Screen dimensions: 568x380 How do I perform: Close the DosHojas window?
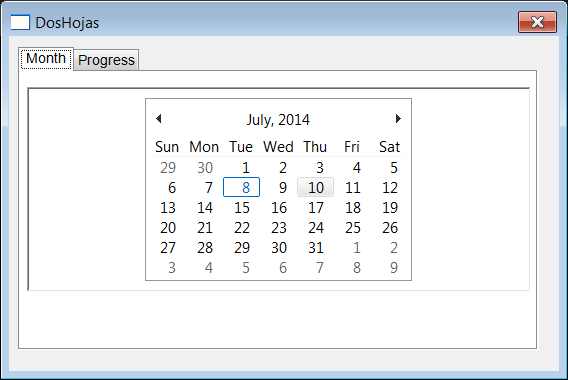(537, 22)
